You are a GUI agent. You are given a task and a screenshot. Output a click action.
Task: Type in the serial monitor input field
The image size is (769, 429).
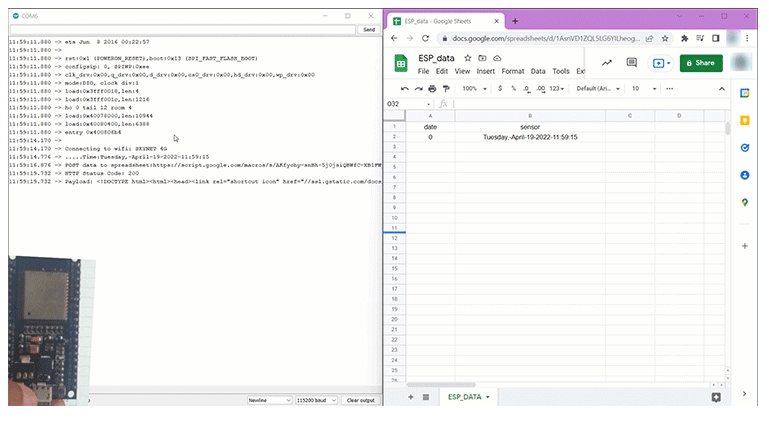pos(180,30)
